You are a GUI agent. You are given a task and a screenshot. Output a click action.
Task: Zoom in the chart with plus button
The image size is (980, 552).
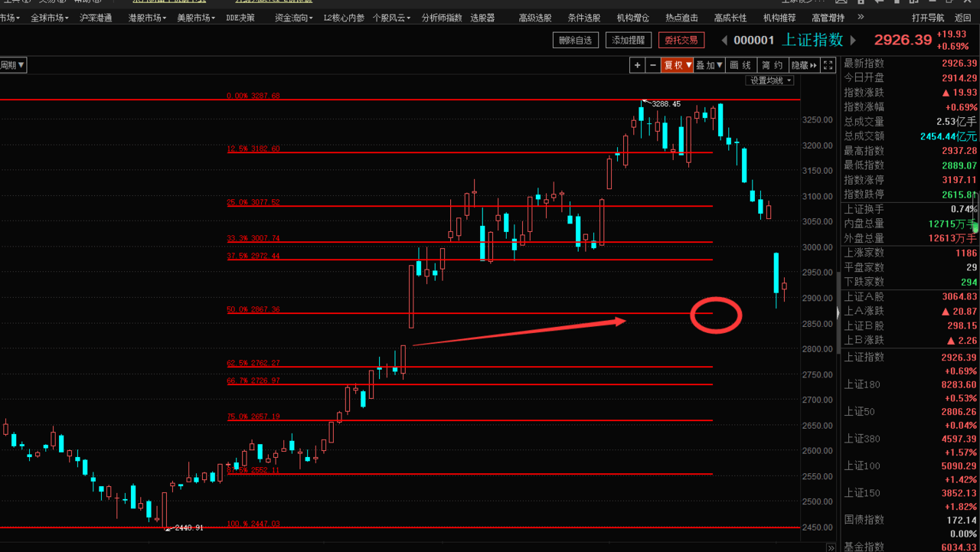[637, 66]
